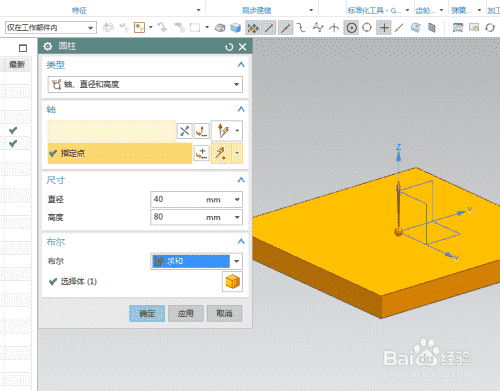Open the Spring group dropdown
The height and width of the screenshot is (391, 500).
point(479,10)
